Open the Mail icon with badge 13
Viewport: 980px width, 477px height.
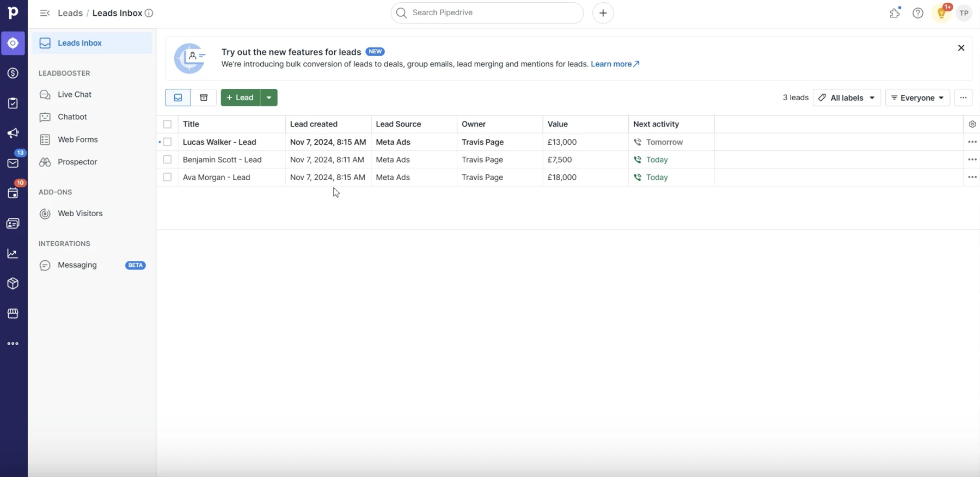coord(13,163)
